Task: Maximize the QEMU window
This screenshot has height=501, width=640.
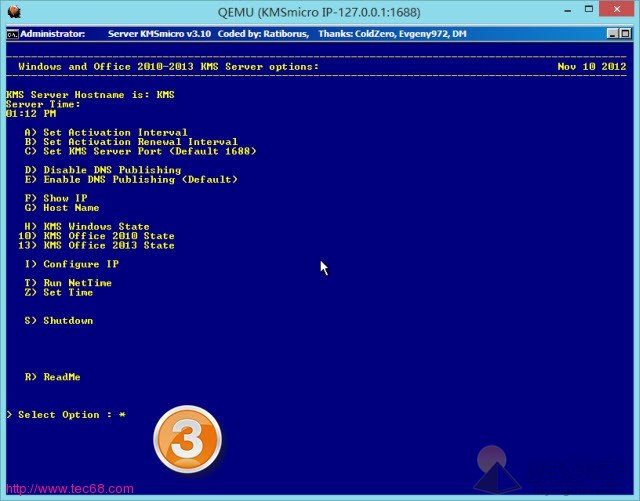Action: click(589, 9)
